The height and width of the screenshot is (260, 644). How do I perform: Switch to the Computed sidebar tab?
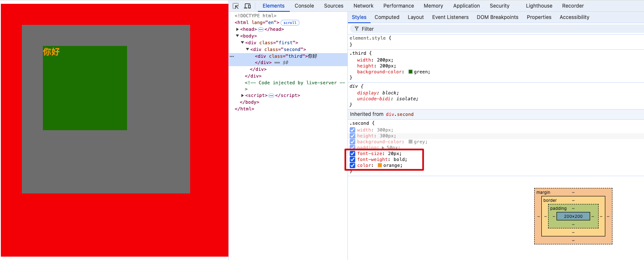coord(387,17)
